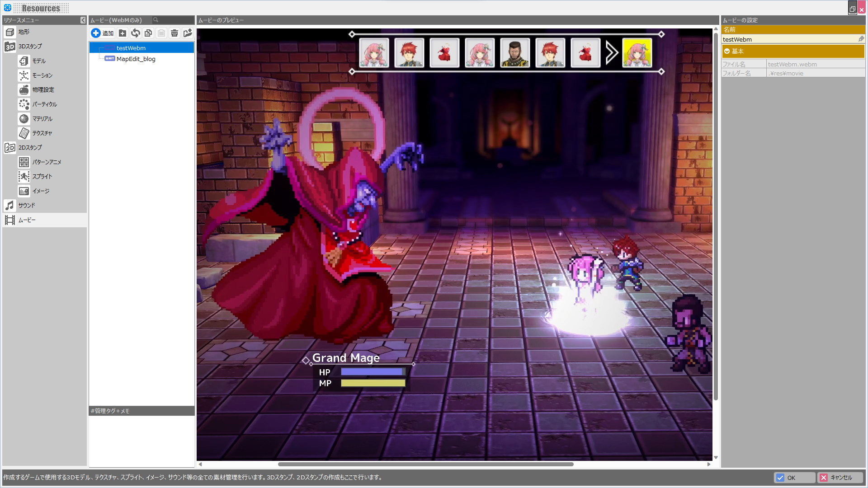Click the trash delete icon

click(x=175, y=33)
